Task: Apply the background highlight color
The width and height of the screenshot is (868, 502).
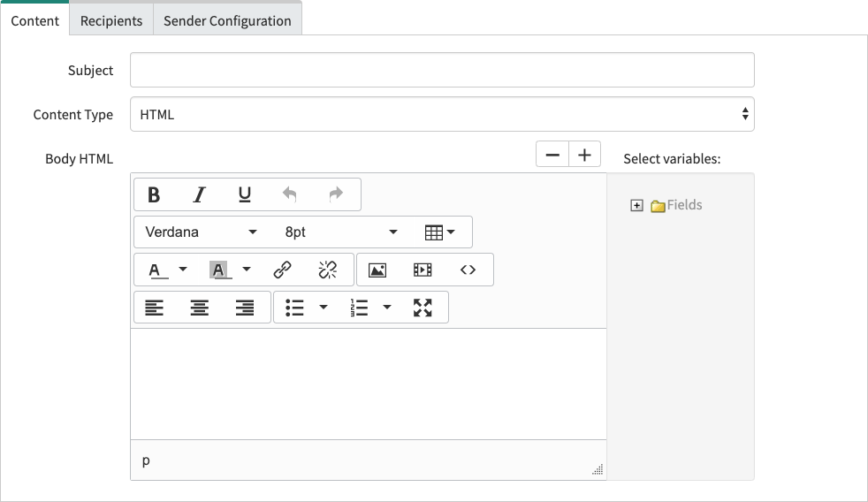Action: click(x=220, y=270)
